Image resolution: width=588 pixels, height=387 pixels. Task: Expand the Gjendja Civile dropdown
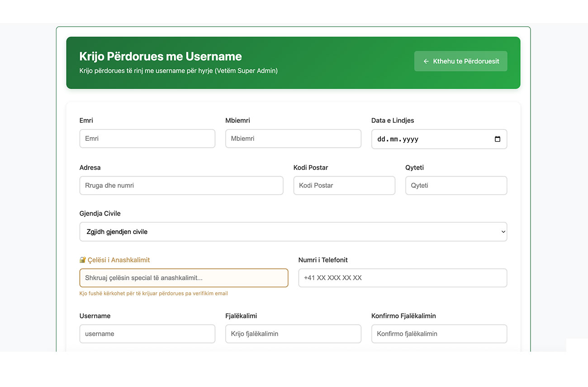point(293,232)
